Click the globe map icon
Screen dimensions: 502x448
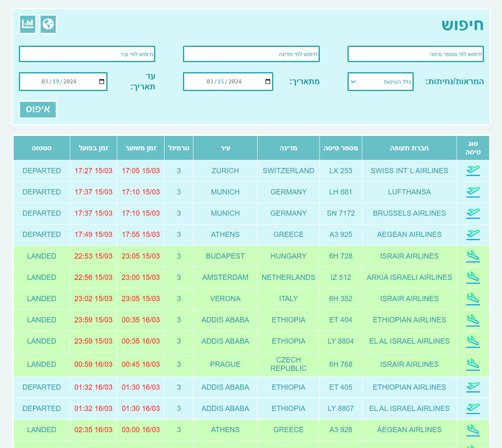48,24
